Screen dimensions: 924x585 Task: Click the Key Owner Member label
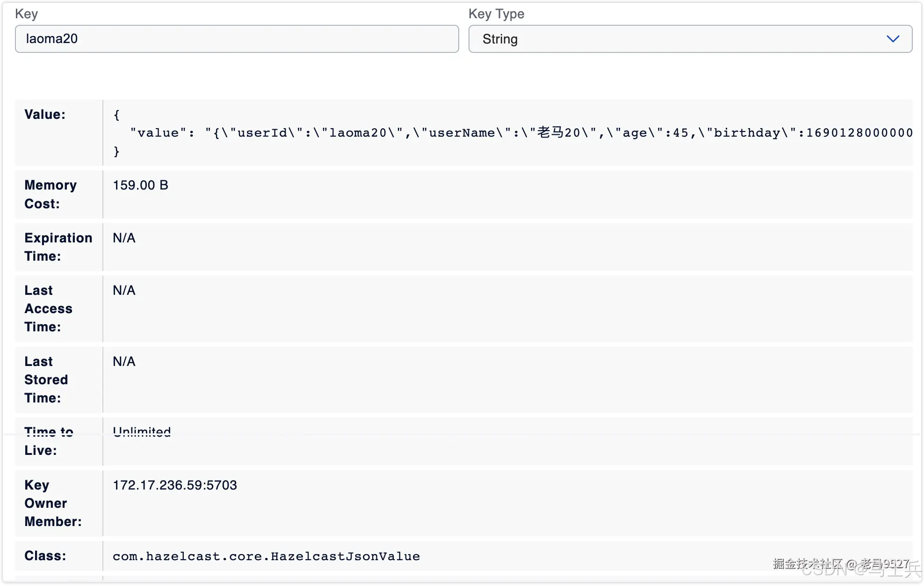pos(53,503)
